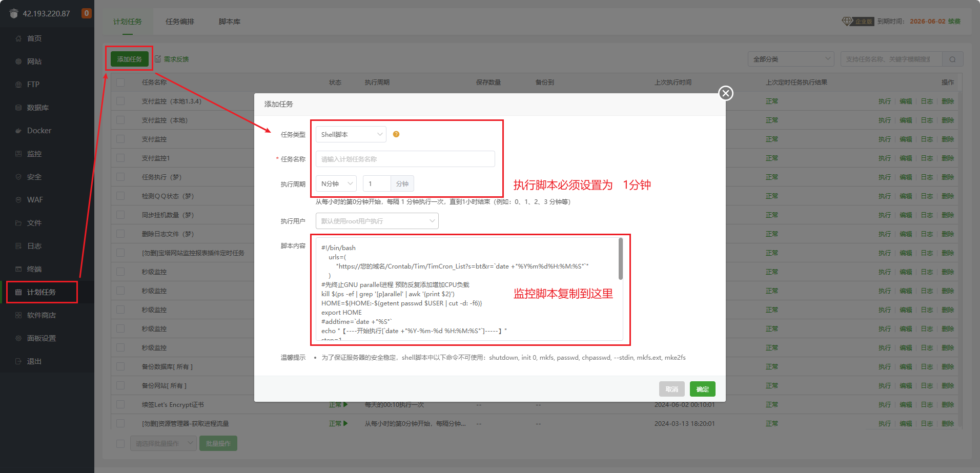This screenshot has height=473, width=980.
Task: Click 编辑 for 支付监控（本地）row
Action: (x=906, y=120)
